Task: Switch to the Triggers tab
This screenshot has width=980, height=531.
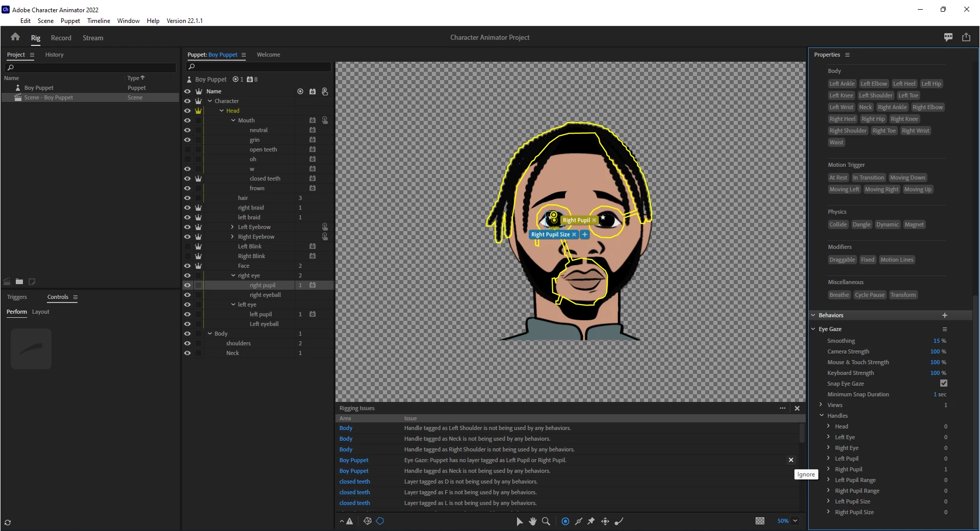Action: (17, 297)
